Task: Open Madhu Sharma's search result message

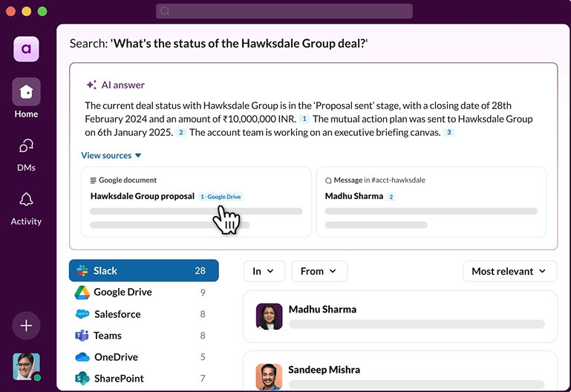Action: click(x=400, y=317)
